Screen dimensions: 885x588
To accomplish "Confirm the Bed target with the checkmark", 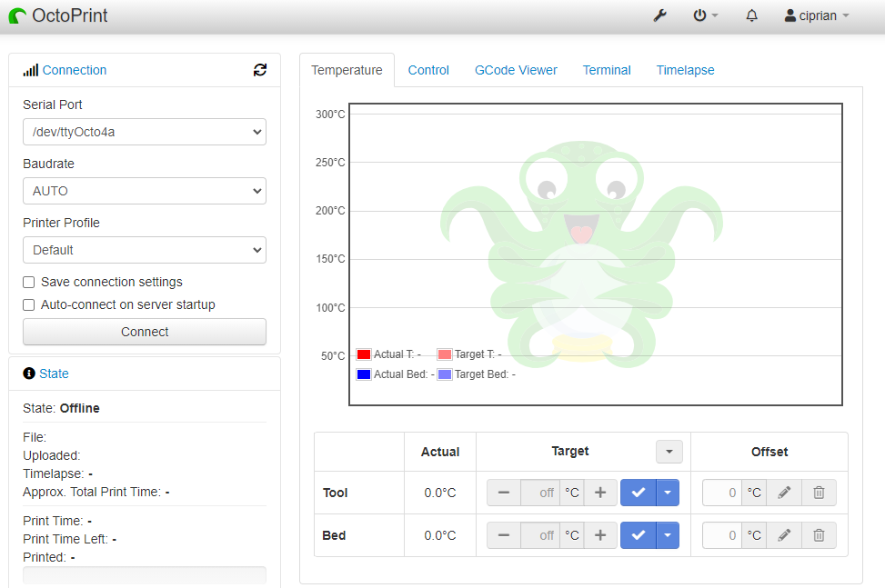I will pos(639,535).
